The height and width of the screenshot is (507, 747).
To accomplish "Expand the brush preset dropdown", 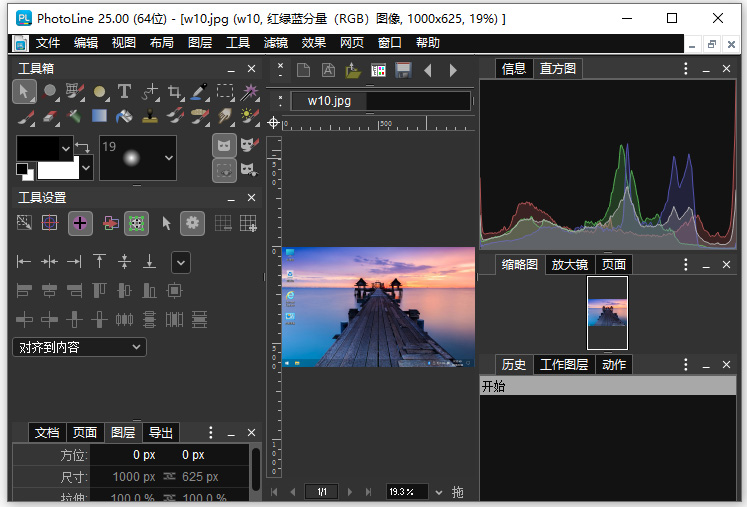I will (168, 156).
